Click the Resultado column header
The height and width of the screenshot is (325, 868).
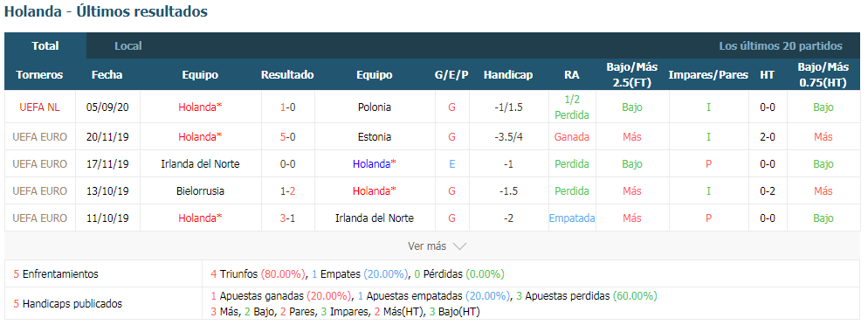click(287, 75)
